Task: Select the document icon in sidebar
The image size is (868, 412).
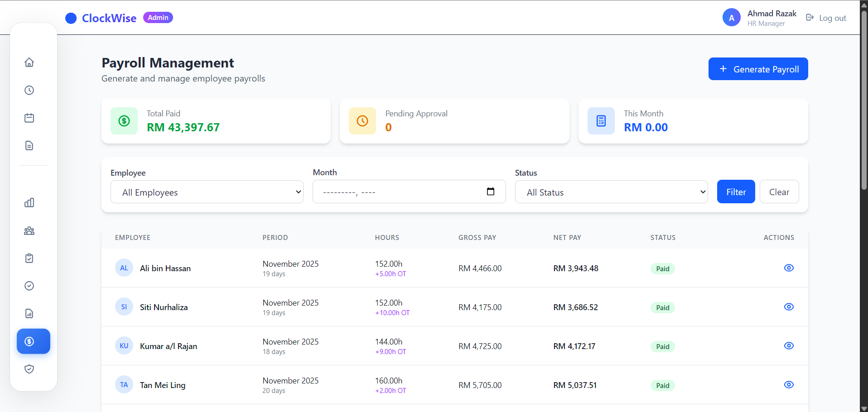Action: tap(29, 146)
